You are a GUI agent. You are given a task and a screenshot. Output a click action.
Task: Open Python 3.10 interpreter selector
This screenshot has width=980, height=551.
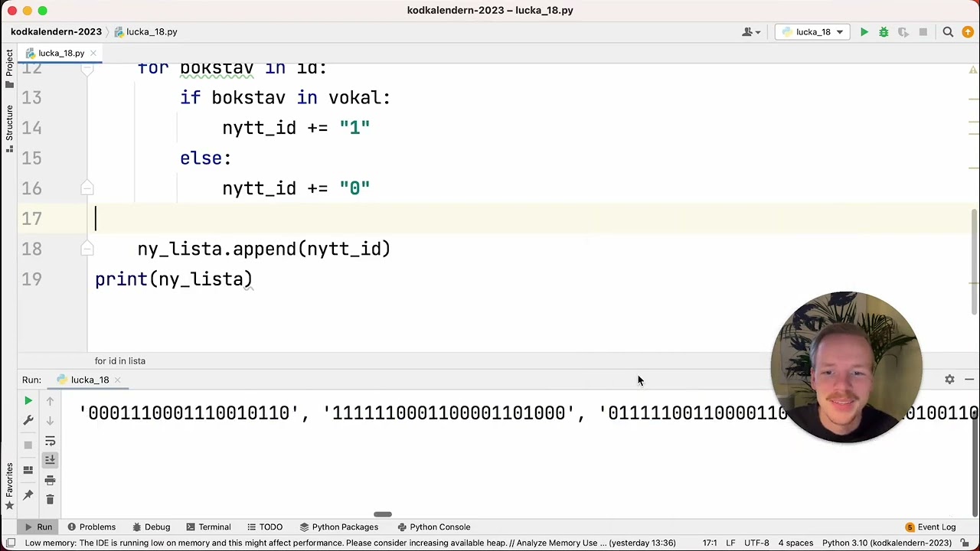[x=887, y=543]
